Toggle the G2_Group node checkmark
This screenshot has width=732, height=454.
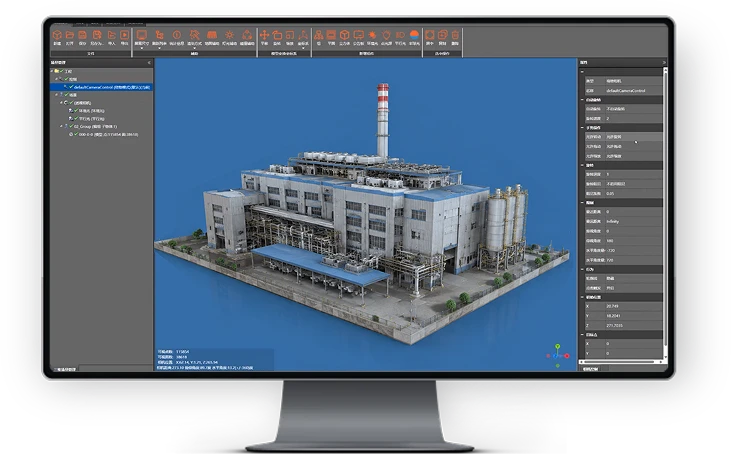(x=71, y=126)
